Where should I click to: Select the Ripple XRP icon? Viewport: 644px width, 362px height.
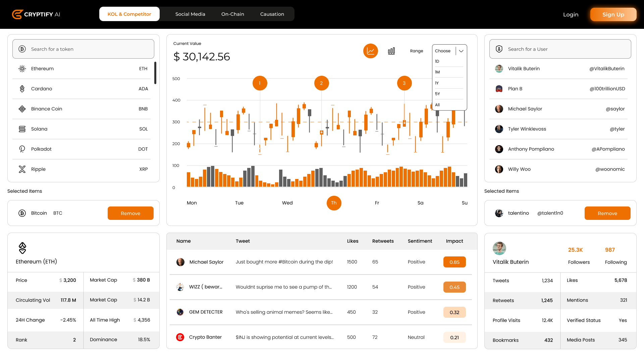(x=22, y=169)
